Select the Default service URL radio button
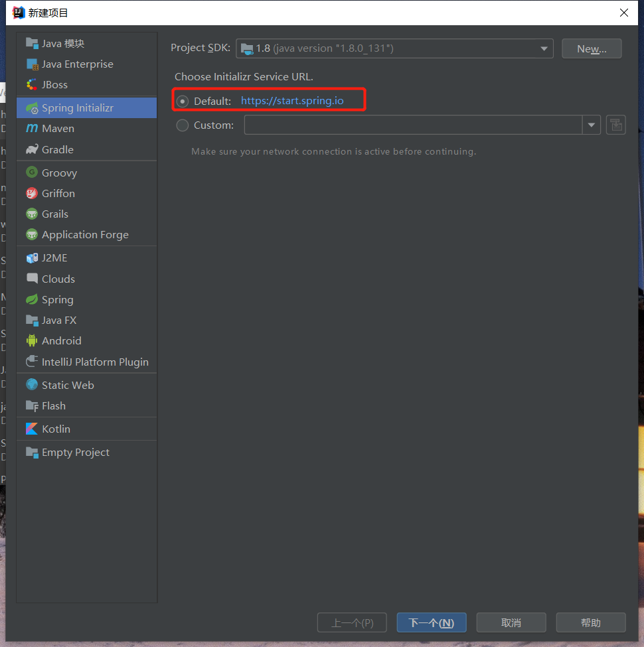This screenshot has width=644, height=647. (183, 102)
